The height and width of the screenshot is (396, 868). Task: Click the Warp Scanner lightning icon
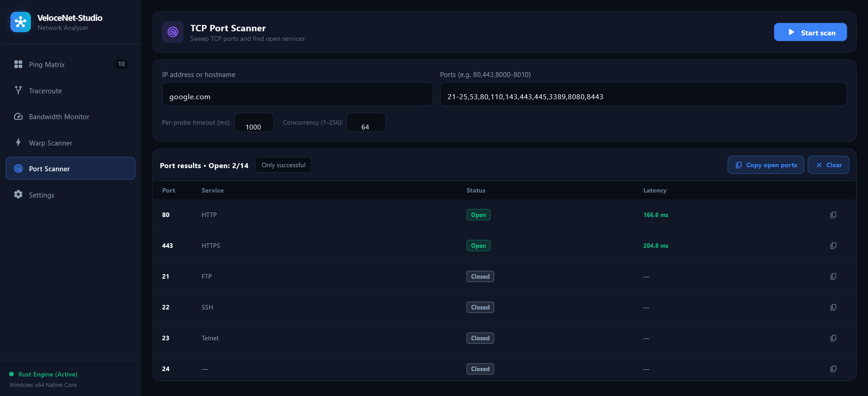pyautogui.click(x=18, y=142)
